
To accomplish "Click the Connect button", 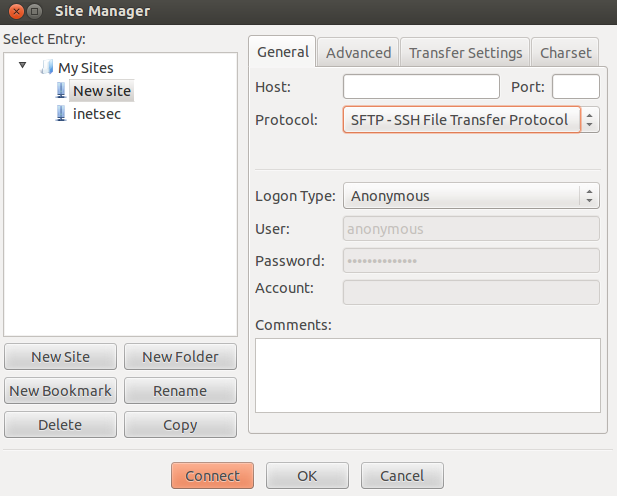I will [x=212, y=476].
